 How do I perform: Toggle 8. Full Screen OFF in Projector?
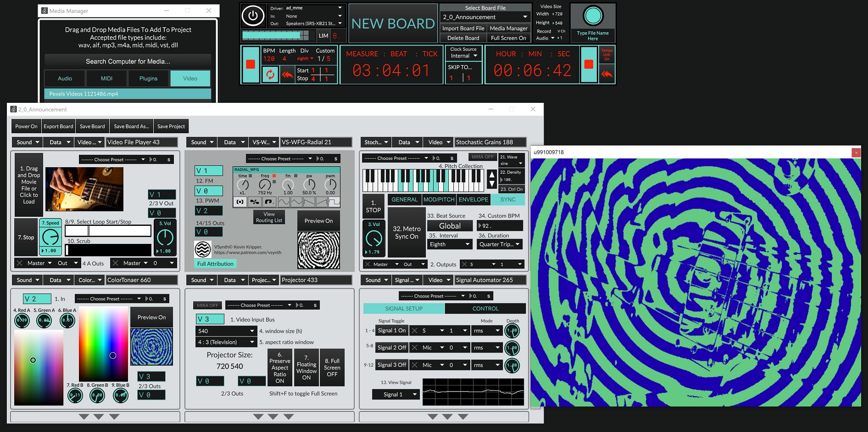click(x=332, y=368)
